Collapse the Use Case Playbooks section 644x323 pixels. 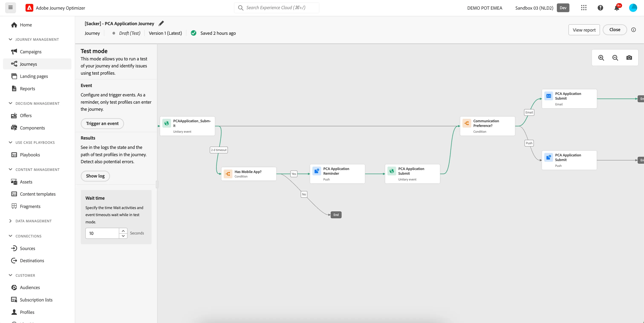(10, 142)
